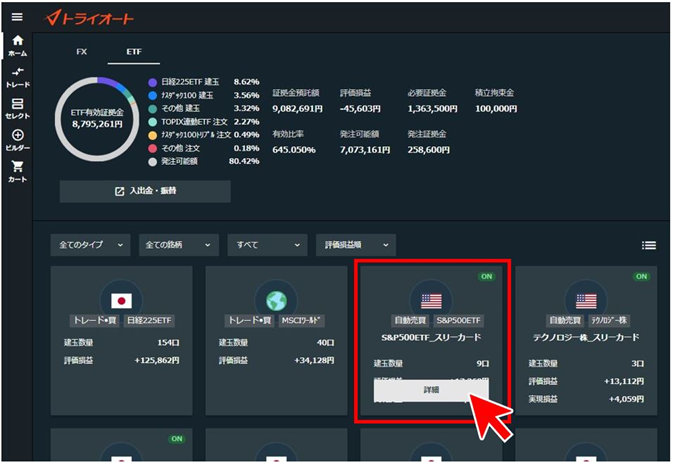The height and width of the screenshot is (465, 673).
Task: Click 実現損益 +4,059円 value
Action: tap(626, 399)
